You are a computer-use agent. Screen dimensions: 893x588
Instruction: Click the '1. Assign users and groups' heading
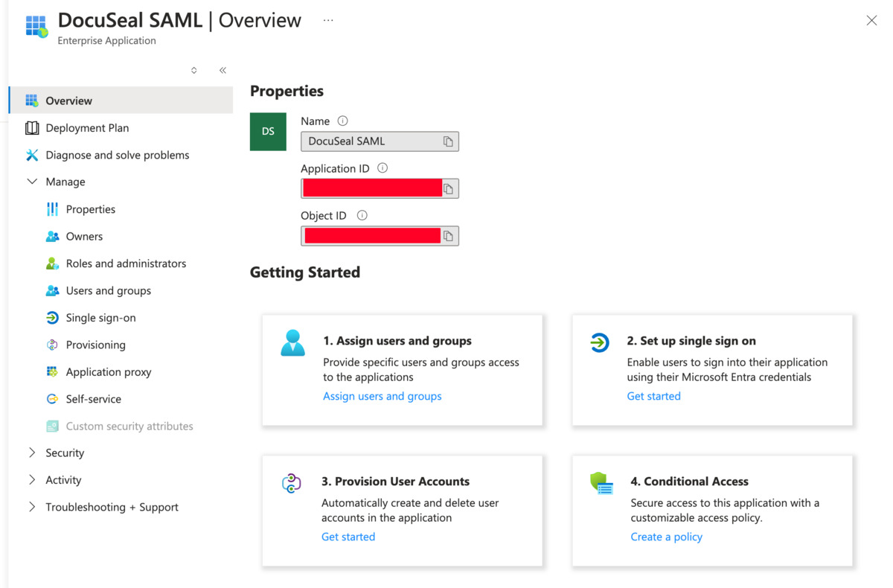coord(397,341)
